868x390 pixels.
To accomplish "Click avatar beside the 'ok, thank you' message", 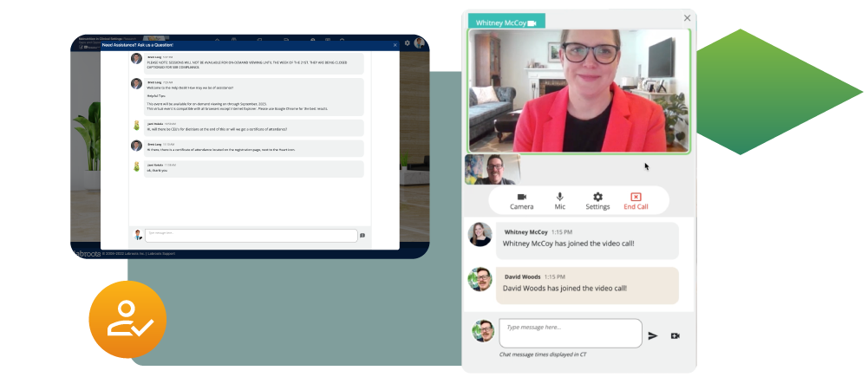I will tap(136, 166).
